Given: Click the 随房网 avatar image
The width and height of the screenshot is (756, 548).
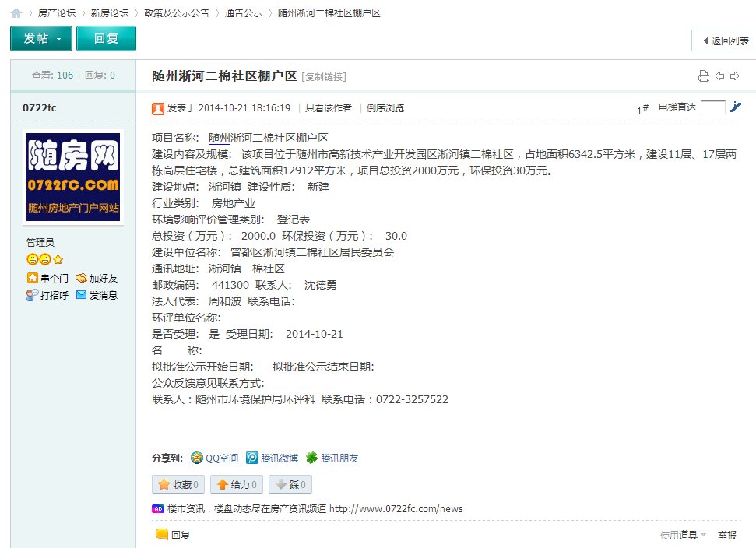Looking at the screenshot, I should coord(73,177).
